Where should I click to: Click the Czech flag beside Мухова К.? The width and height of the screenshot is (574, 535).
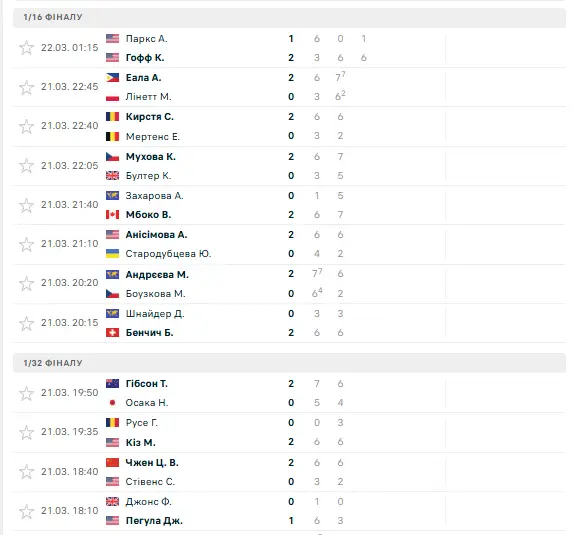(112, 157)
